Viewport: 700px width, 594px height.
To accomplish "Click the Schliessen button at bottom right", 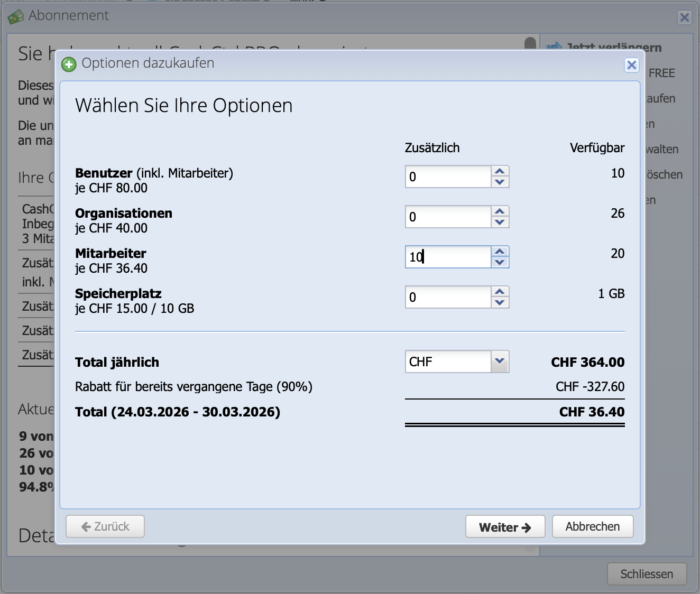I will (x=647, y=574).
